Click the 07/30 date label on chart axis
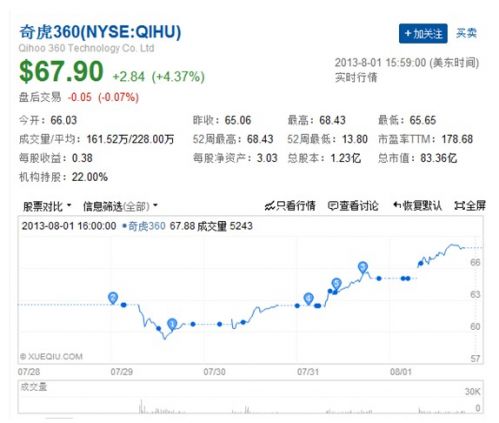Image resolution: width=499 pixels, height=423 pixels. (x=214, y=371)
